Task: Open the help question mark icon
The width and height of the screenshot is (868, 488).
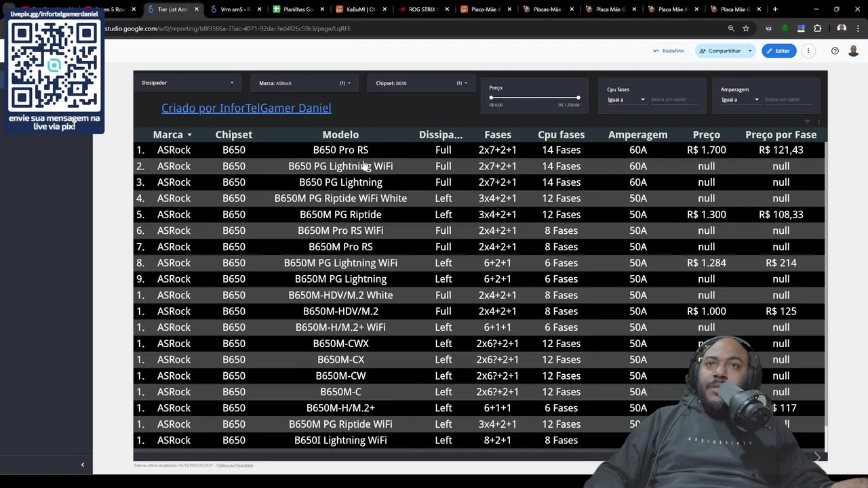Action: pos(835,51)
